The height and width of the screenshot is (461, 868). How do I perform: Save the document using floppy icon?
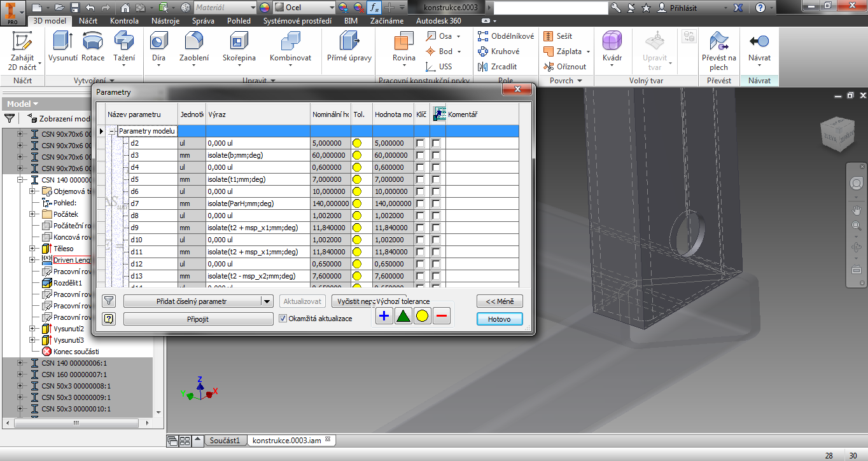[x=75, y=8]
